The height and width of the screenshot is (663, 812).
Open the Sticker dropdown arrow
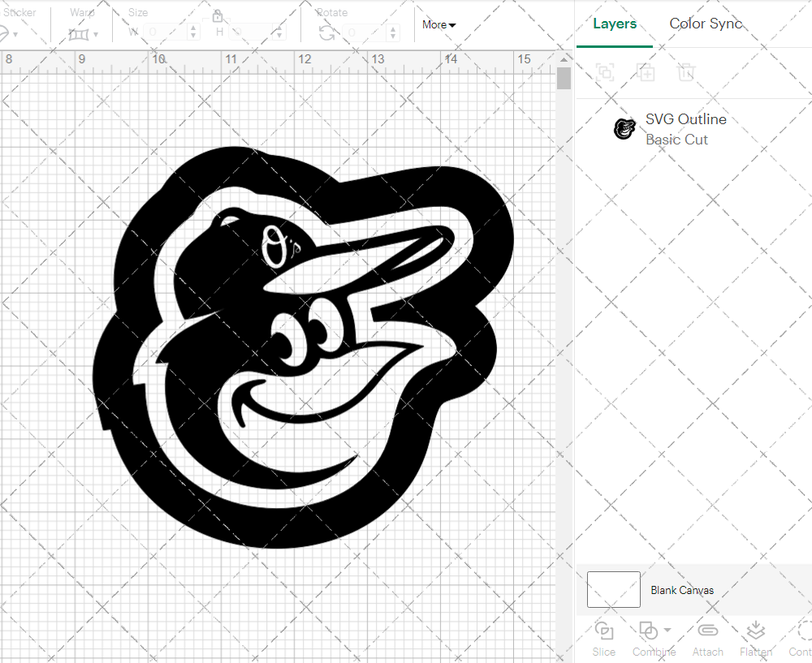15,34
